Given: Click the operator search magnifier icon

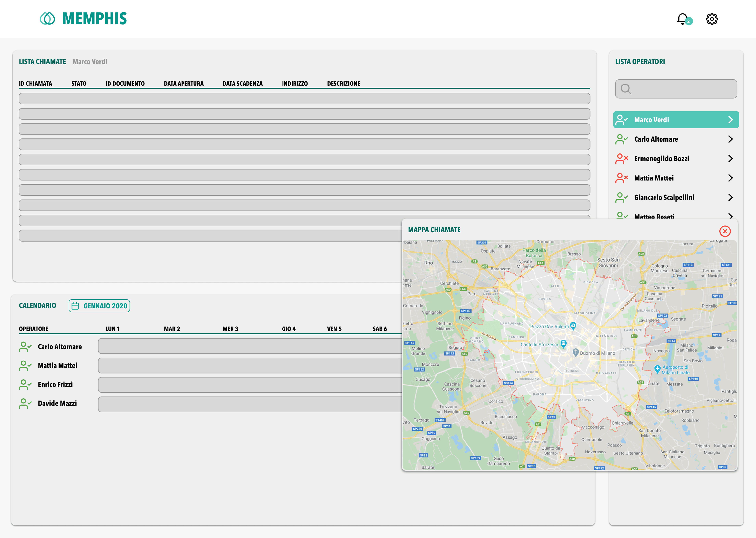Looking at the screenshot, I should pos(626,89).
